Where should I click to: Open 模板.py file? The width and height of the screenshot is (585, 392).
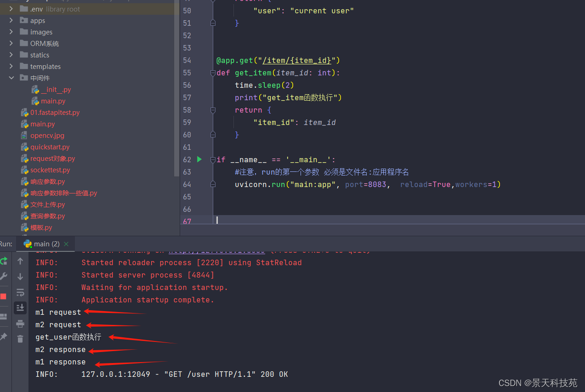41,227
